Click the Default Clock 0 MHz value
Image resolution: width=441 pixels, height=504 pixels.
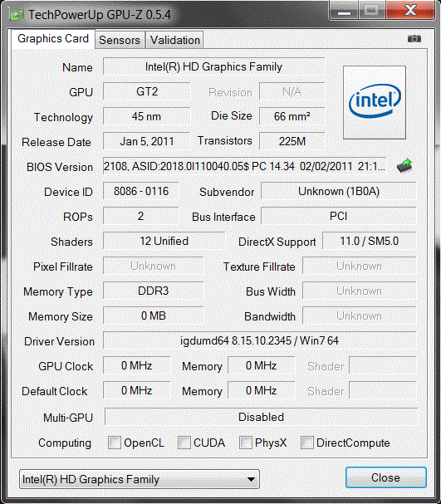pyautogui.click(x=136, y=390)
